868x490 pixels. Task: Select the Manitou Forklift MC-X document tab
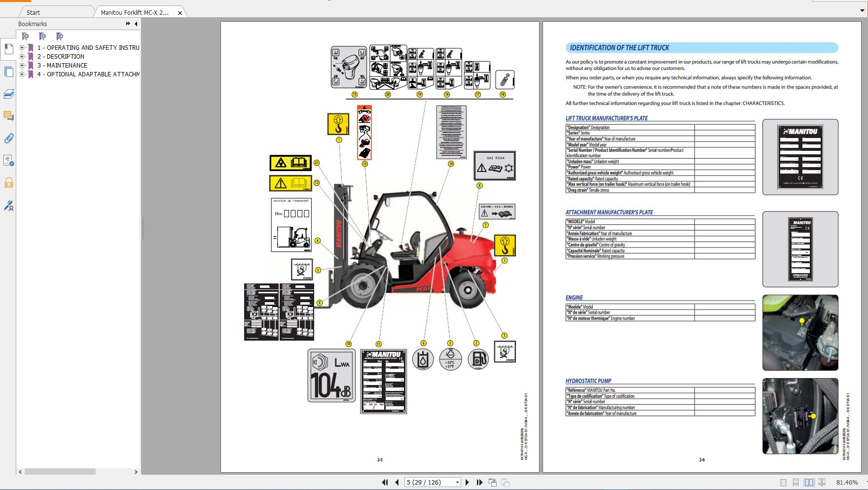coord(131,12)
